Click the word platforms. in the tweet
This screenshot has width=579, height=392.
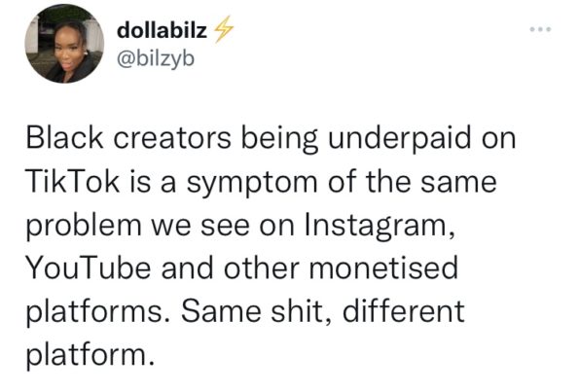pos(98,312)
